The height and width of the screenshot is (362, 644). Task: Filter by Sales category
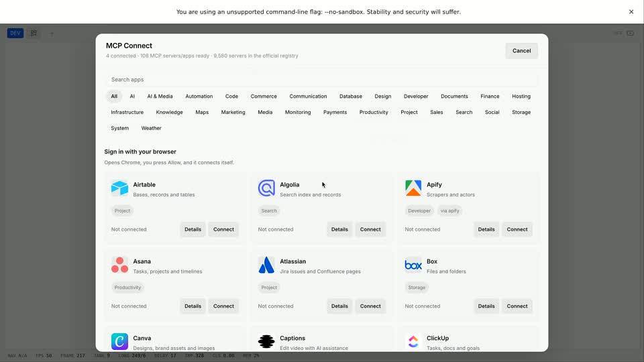point(437,113)
